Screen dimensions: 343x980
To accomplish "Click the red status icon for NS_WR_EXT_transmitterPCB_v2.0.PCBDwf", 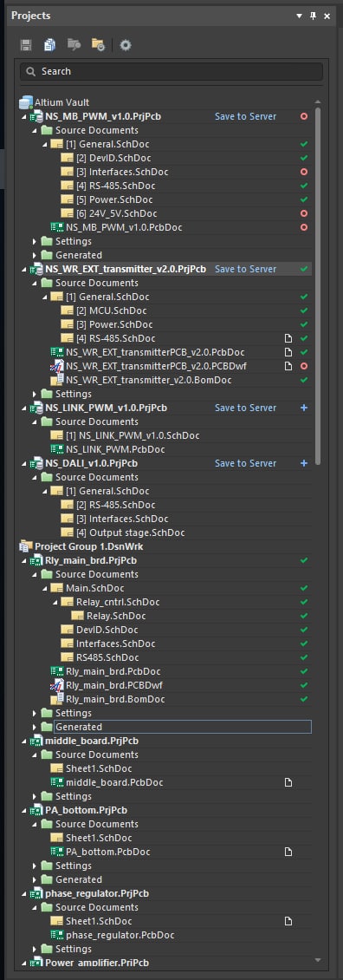I will tap(304, 366).
